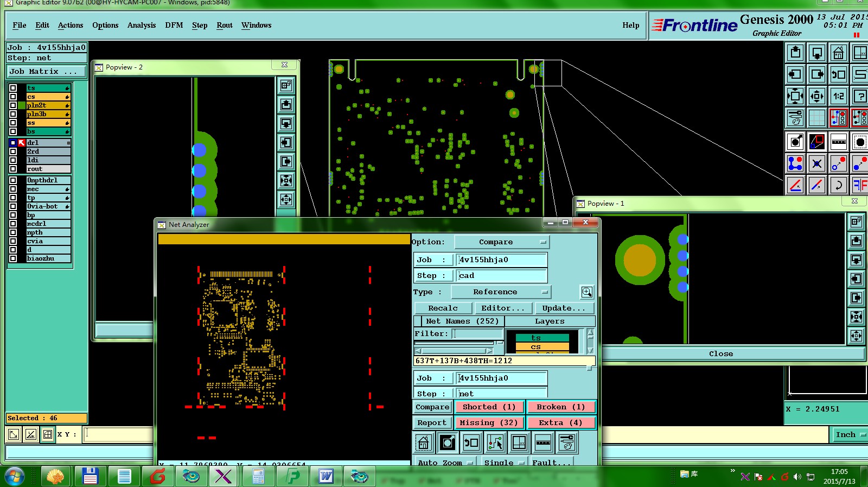Click the Layers list scrollbar
The height and width of the screenshot is (487, 868).
590,341
